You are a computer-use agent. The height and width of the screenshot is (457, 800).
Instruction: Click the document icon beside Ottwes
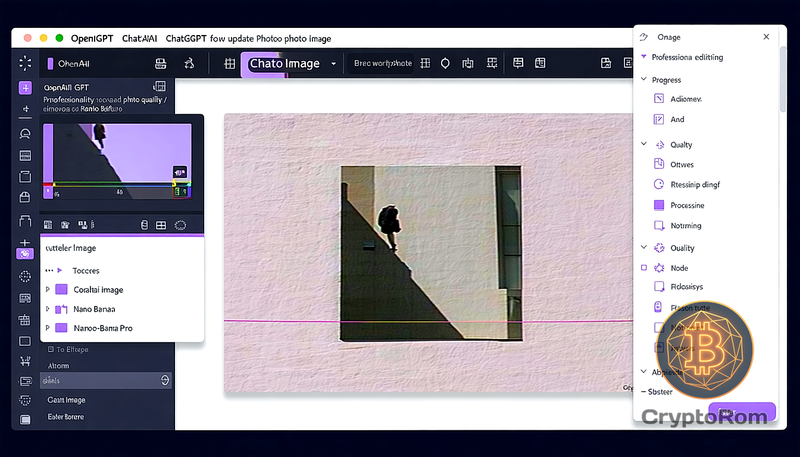(x=659, y=164)
